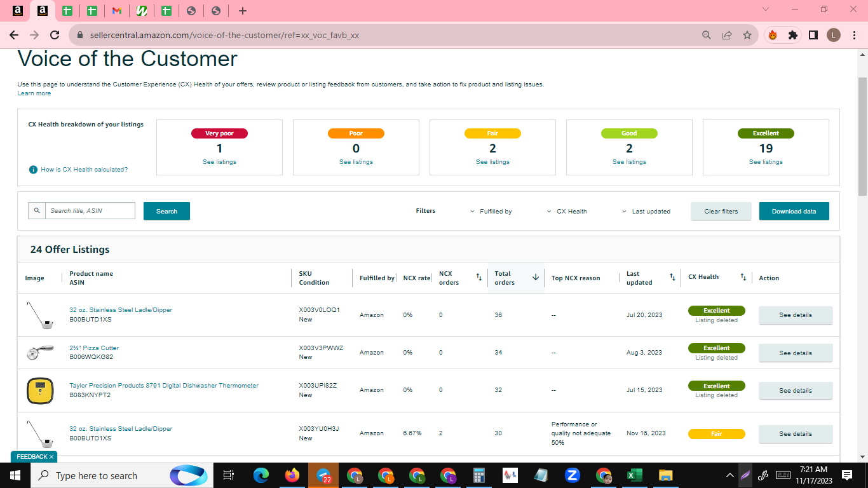Viewport: 868px width, 488px height.
Task: Switch to the Gmail tab
Action: [117, 11]
